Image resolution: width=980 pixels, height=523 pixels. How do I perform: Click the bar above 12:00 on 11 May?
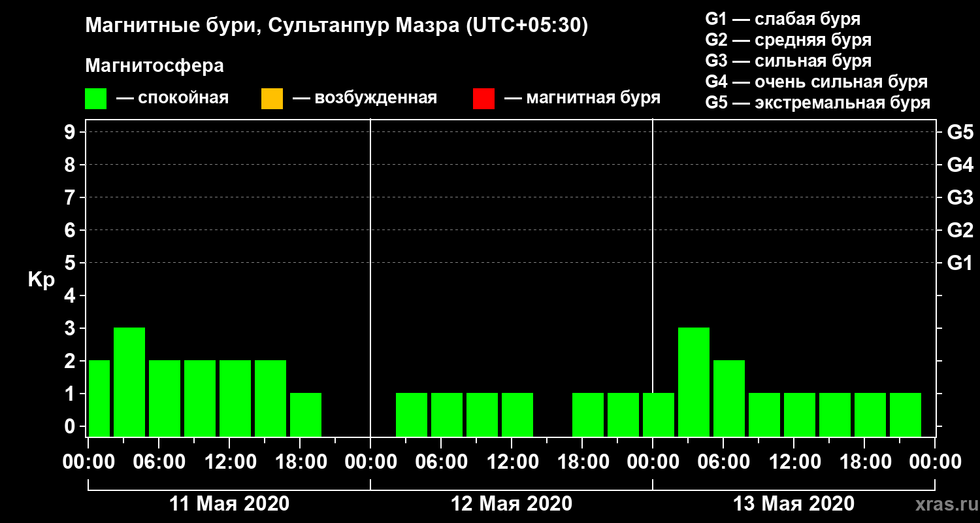(x=235, y=398)
